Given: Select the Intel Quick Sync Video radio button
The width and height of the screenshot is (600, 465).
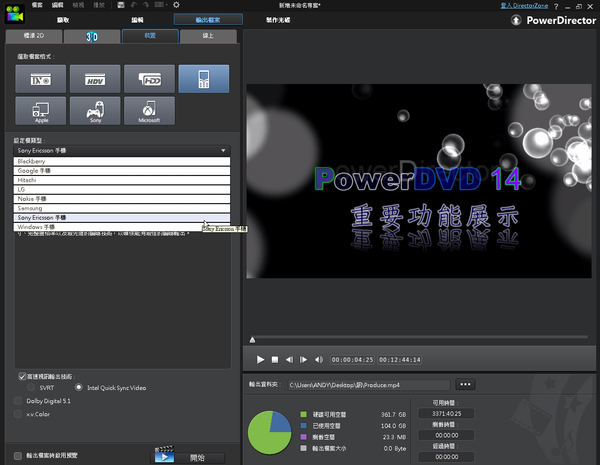Looking at the screenshot, I should pos(81,388).
